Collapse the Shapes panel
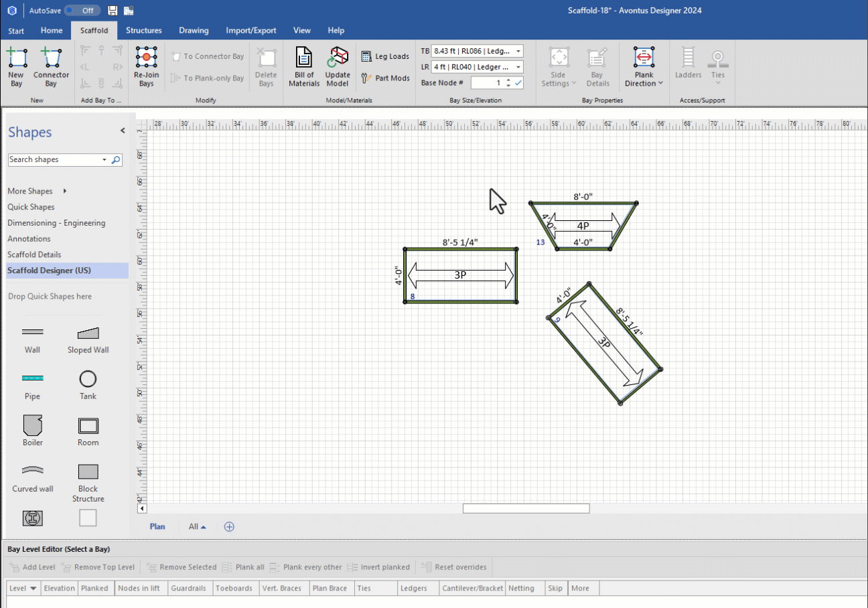 coord(123,131)
